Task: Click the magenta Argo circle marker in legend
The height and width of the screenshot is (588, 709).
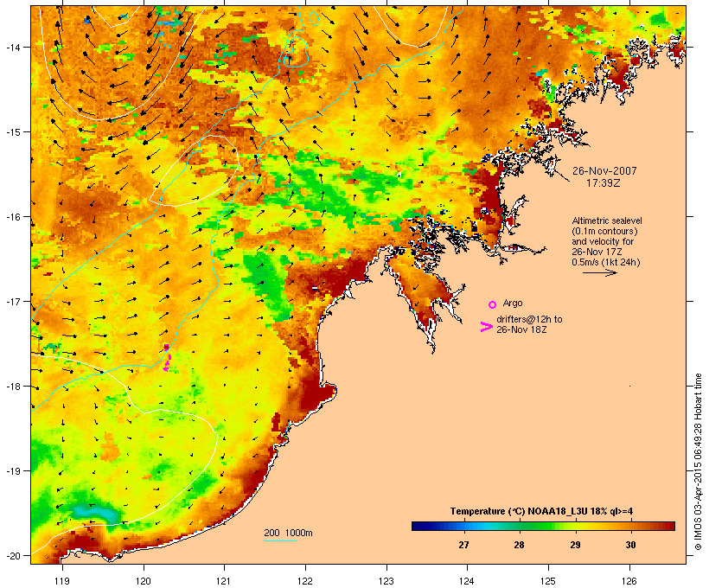Action: (x=492, y=304)
